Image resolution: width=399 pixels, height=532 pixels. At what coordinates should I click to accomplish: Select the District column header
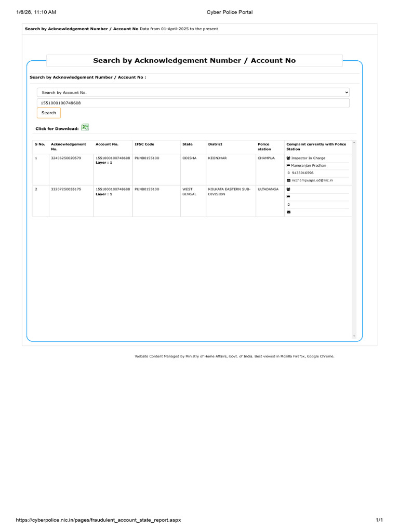click(215, 144)
